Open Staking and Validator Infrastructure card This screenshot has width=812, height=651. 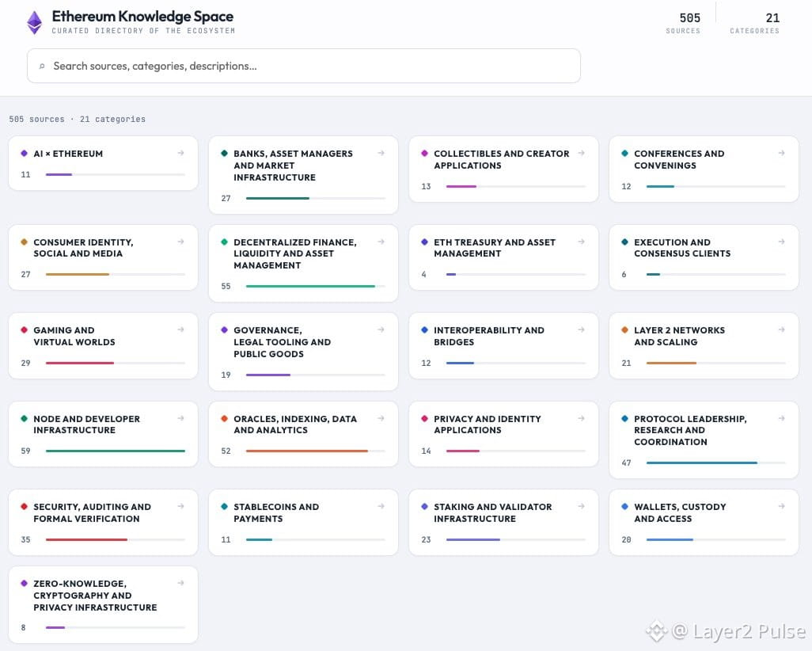click(x=503, y=523)
